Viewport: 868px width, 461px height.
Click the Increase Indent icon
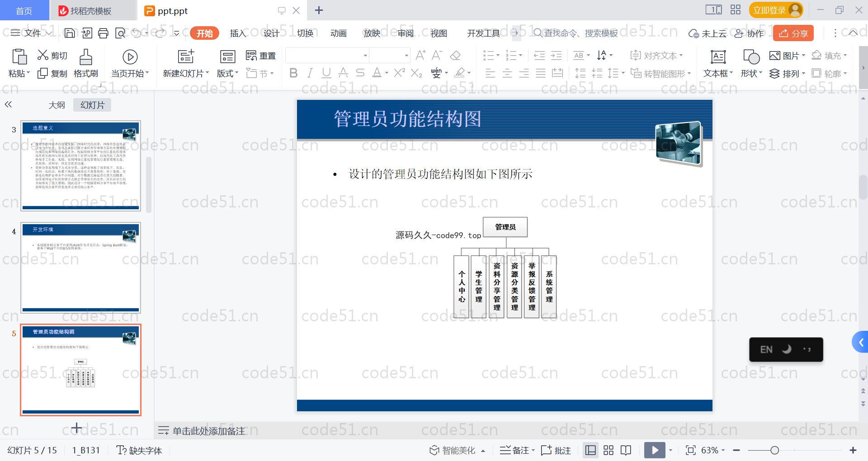tap(556, 56)
